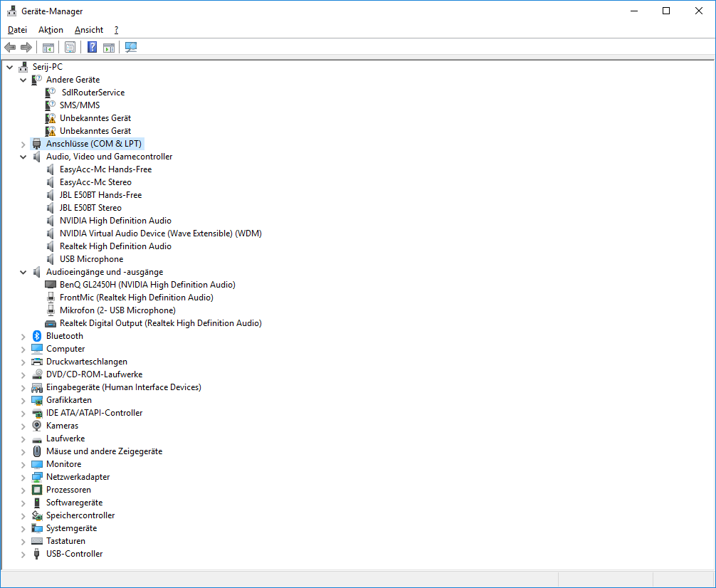The image size is (716, 588).
Task: Open the Datei menu
Action: [17, 30]
